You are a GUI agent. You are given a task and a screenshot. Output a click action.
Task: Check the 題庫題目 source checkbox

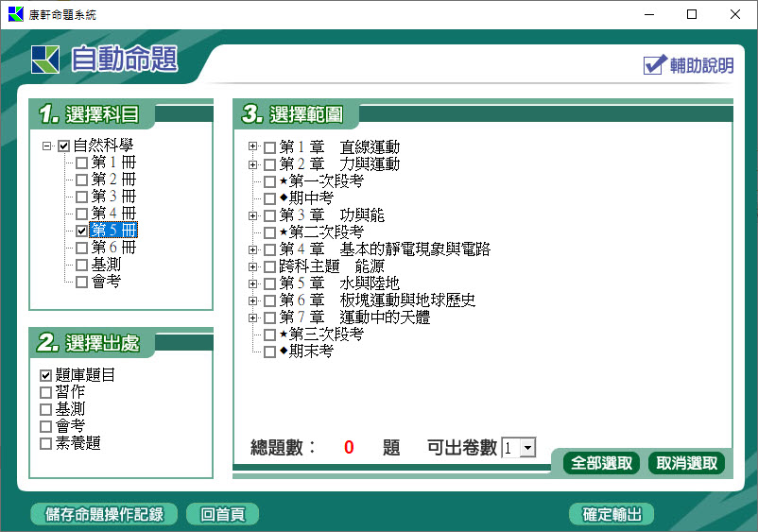(x=46, y=375)
